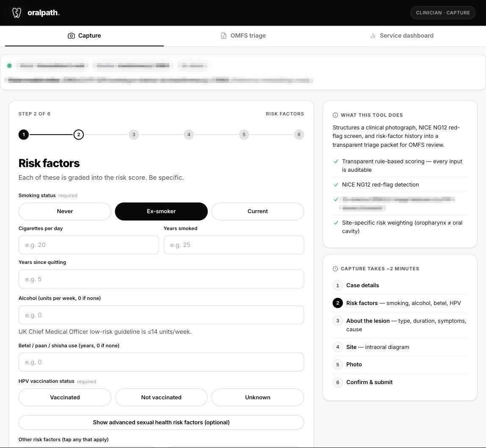Expand advanced sexual health risk factors
This screenshot has height=448, width=486.
click(x=161, y=423)
